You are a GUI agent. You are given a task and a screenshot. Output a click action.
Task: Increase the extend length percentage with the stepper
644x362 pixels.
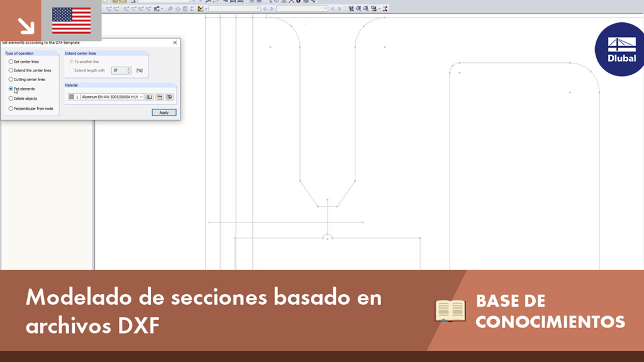tap(128, 70)
